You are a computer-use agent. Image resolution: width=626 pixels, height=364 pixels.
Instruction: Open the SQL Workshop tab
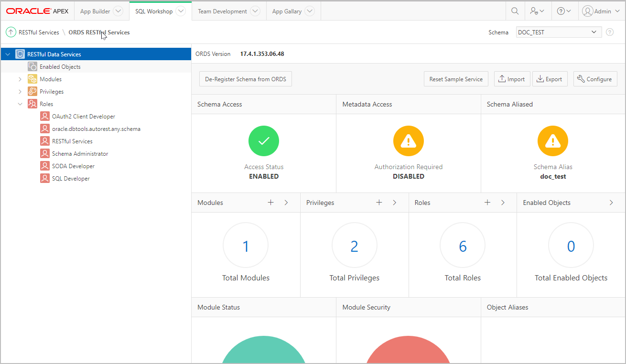(154, 11)
